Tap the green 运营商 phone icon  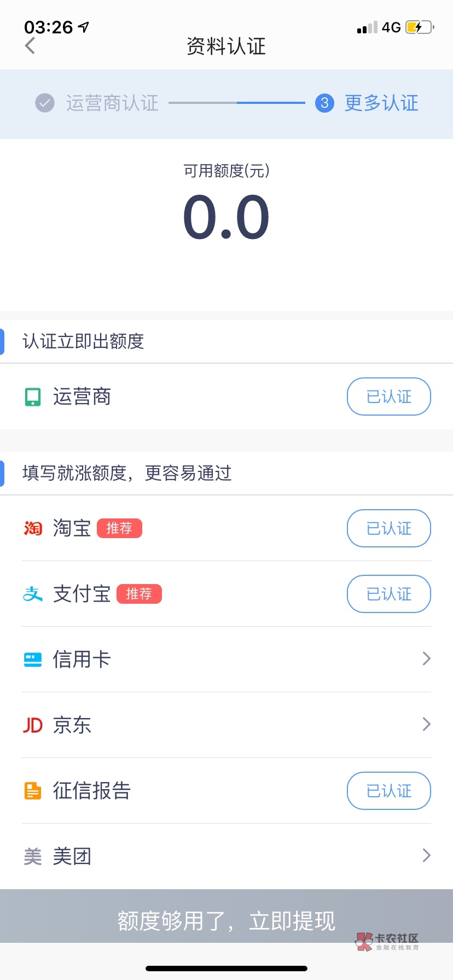point(33,396)
